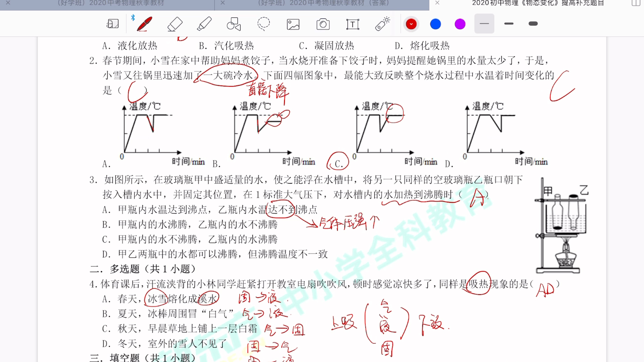Open split view icon at top right

click(636, 3)
